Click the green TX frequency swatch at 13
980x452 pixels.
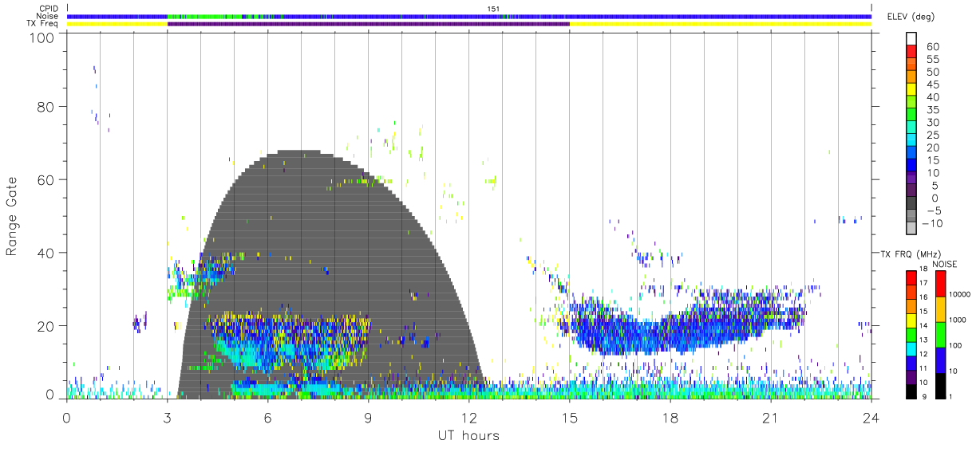point(911,335)
